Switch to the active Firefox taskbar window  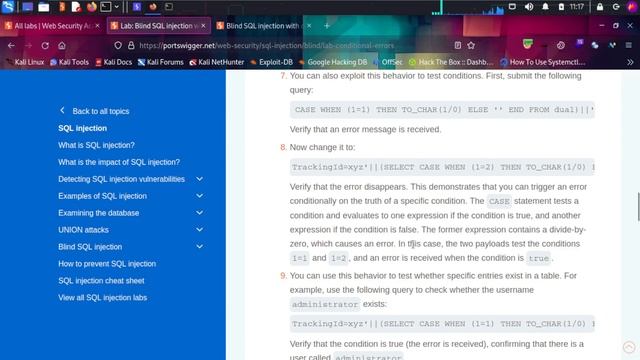point(153,7)
